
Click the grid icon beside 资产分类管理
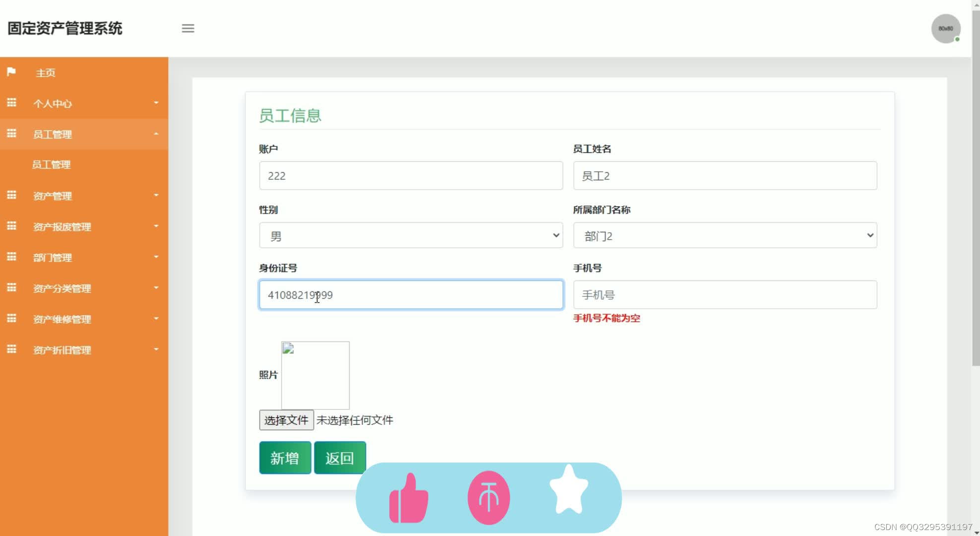[x=11, y=287]
